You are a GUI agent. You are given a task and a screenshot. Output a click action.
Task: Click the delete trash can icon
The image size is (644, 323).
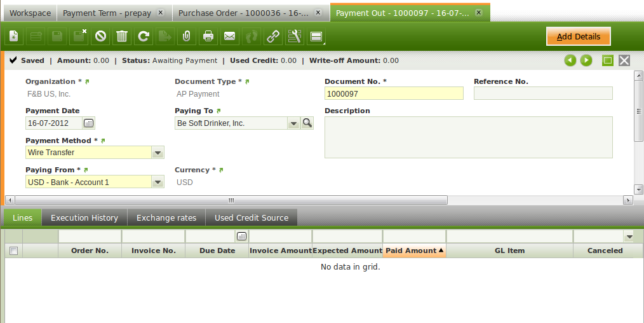tap(122, 37)
